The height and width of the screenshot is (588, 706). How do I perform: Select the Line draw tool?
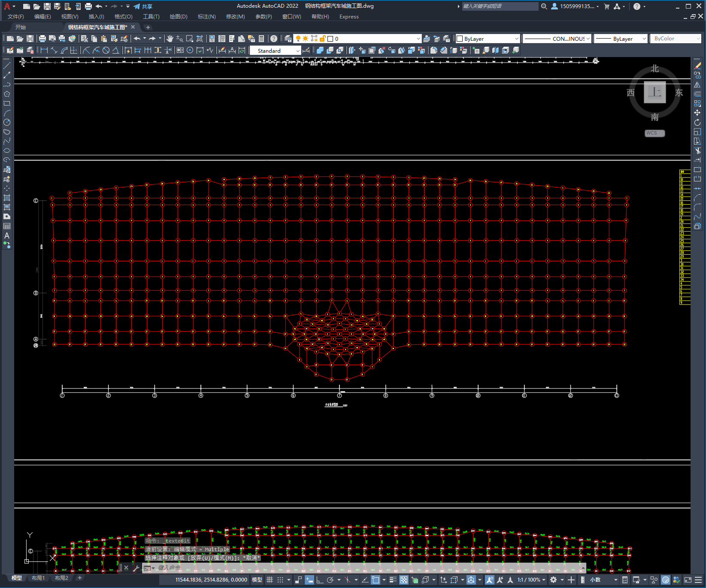click(x=7, y=66)
